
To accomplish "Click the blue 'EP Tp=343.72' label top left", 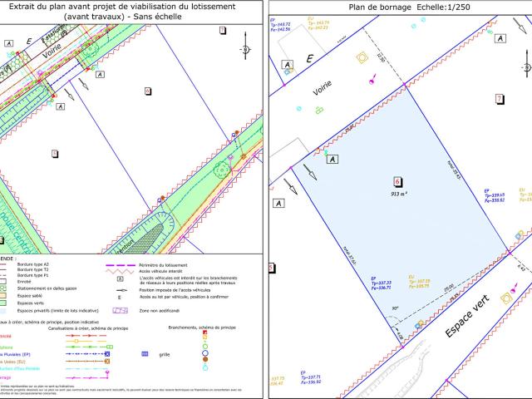I will click(280, 25).
